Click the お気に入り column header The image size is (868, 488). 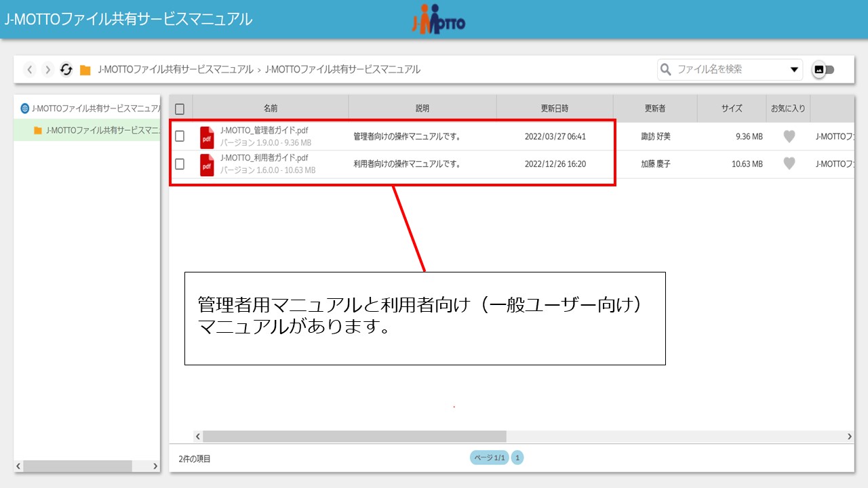[x=788, y=108]
